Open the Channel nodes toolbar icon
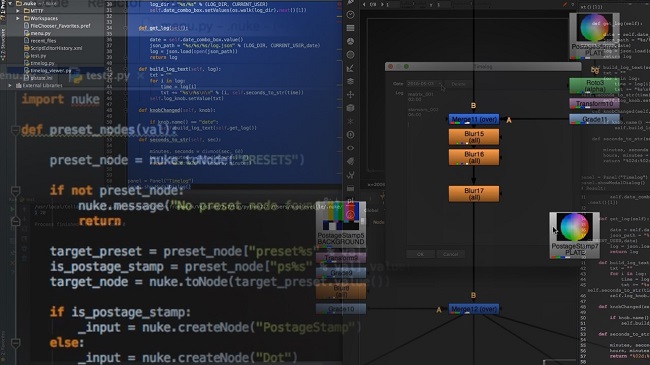Screen dimensions: 650x365 click(350, 28)
